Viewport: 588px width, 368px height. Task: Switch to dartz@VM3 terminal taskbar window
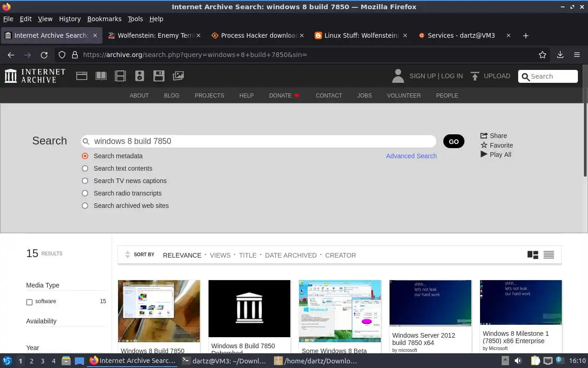pyautogui.click(x=224, y=361)
